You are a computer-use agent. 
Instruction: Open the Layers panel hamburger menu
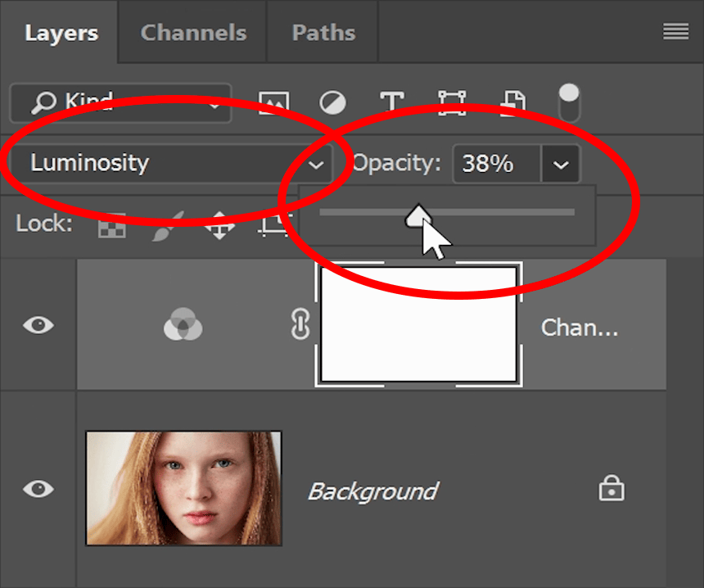click(x=675, y=32)
